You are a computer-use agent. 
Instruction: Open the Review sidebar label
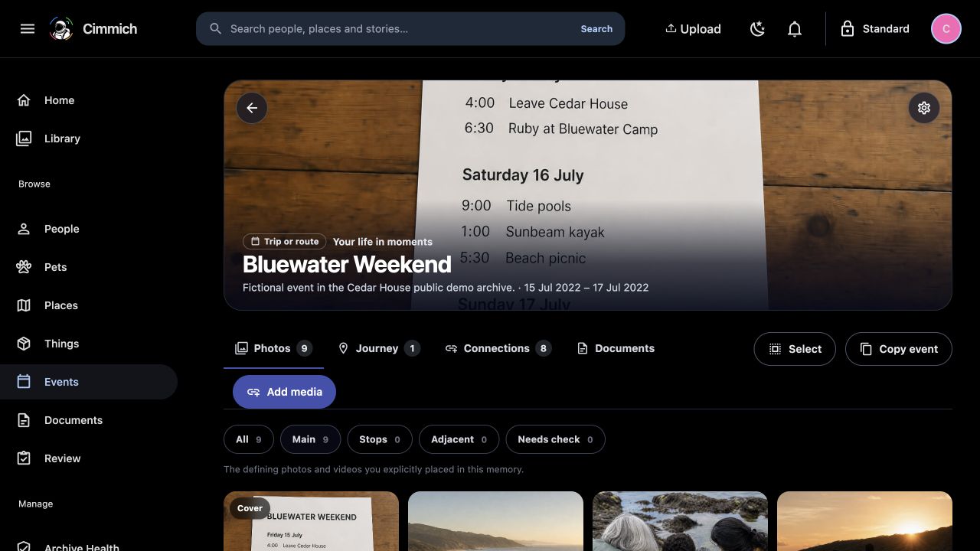(x=62, y=458)
